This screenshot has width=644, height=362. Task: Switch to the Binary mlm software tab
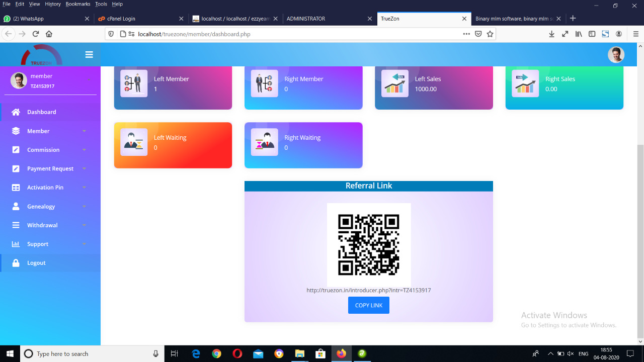(x=518, y=19)
